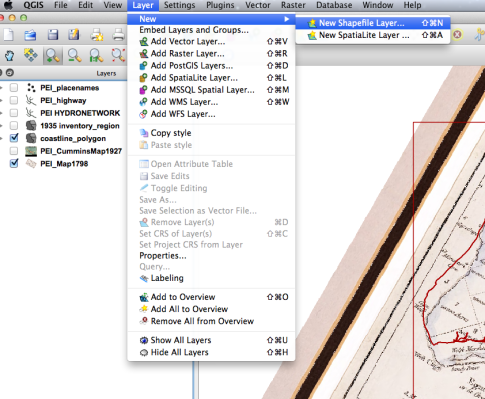
Task: Uncheck the coastline_polygon layer
Action: [x=14, y=138]
